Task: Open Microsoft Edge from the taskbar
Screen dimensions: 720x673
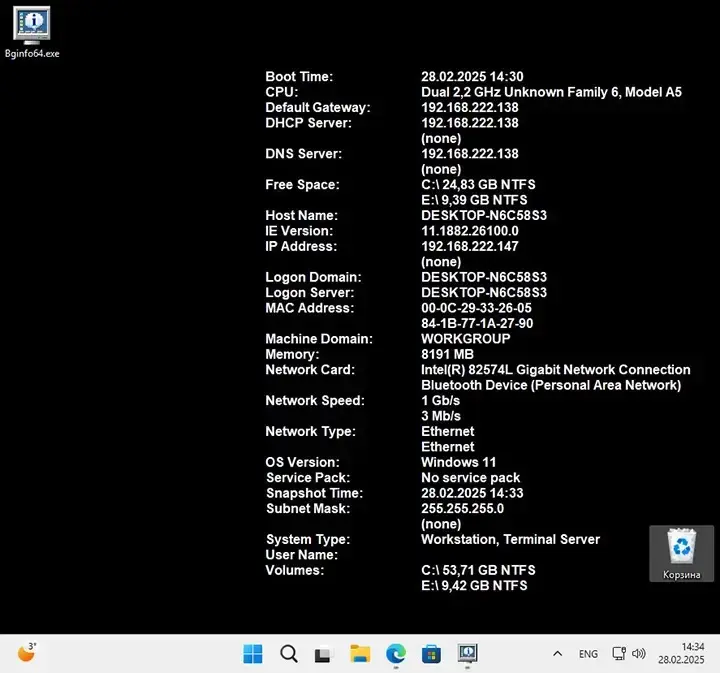Action: [x=396, y=654]
